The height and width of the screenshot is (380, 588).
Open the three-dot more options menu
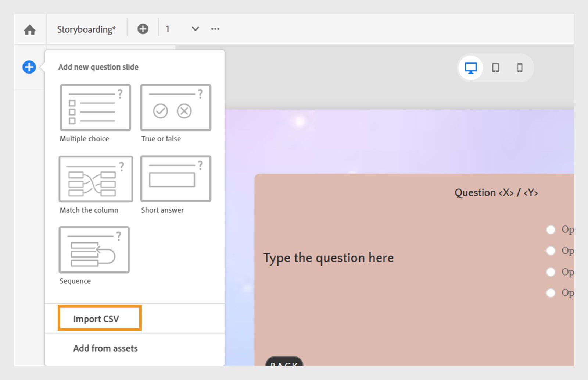tap(215, 29)
